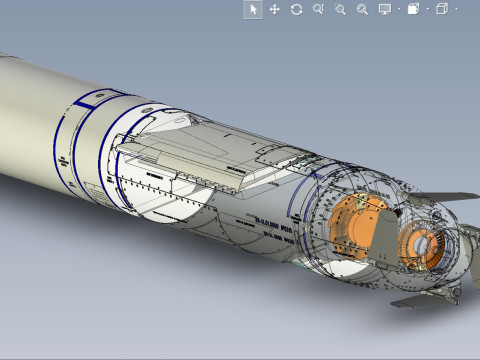Activate the rotate view tool
The image size is (480, 360).
[x=296, y=9]
